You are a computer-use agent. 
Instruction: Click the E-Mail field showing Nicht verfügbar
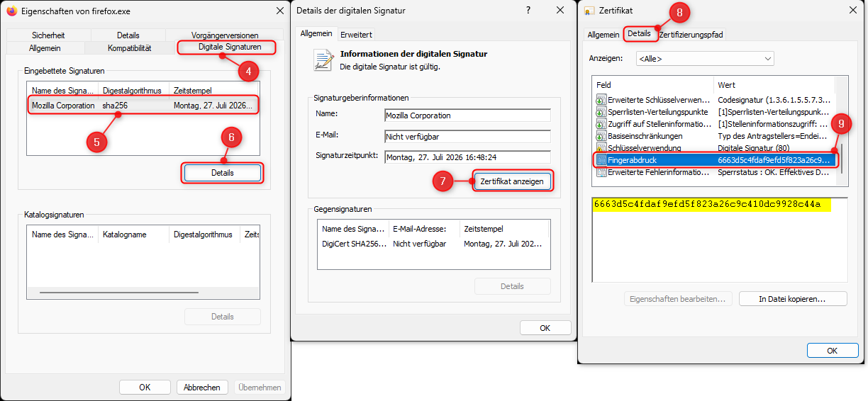tap(467, 136)
